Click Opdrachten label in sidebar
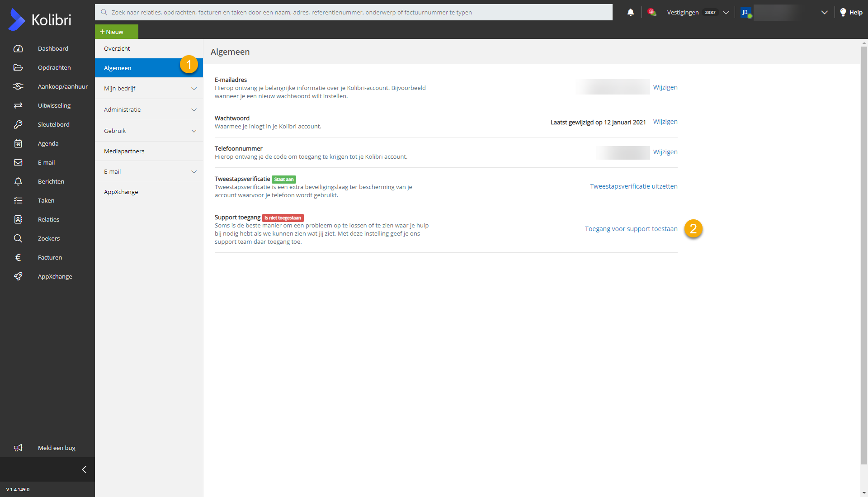This screenshot has width=868, height=497. [x=54, y=67]
